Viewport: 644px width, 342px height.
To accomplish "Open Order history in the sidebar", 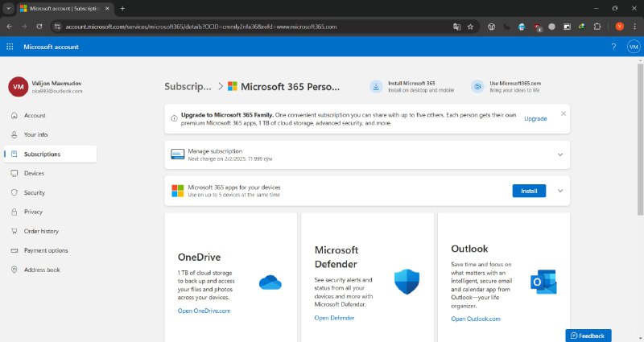I will (x=50, y=231).
